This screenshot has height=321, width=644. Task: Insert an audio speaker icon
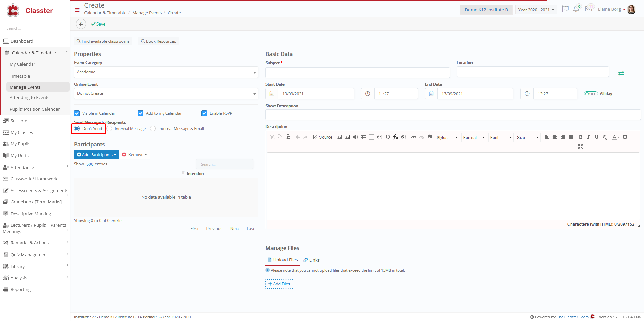coord(355,137)
